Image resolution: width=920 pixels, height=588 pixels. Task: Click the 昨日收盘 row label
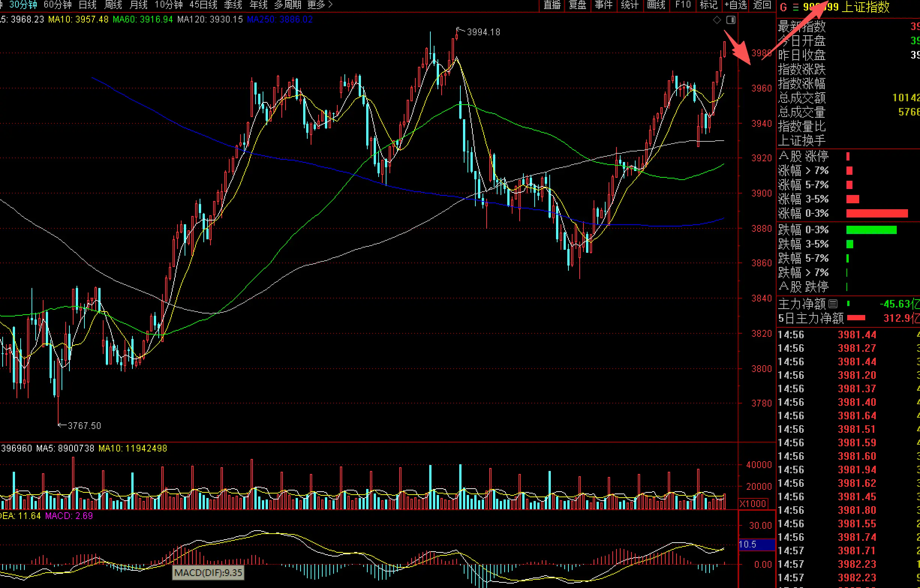[x=802, y=55]
